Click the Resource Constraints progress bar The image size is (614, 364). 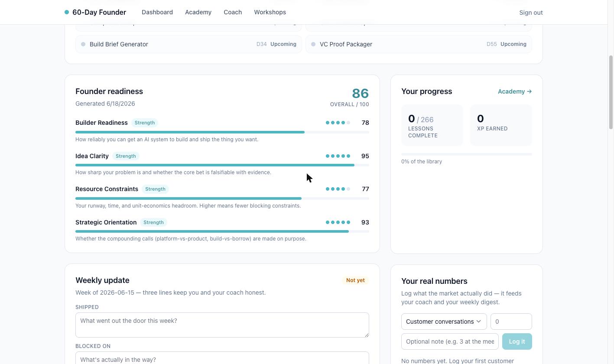222,198
